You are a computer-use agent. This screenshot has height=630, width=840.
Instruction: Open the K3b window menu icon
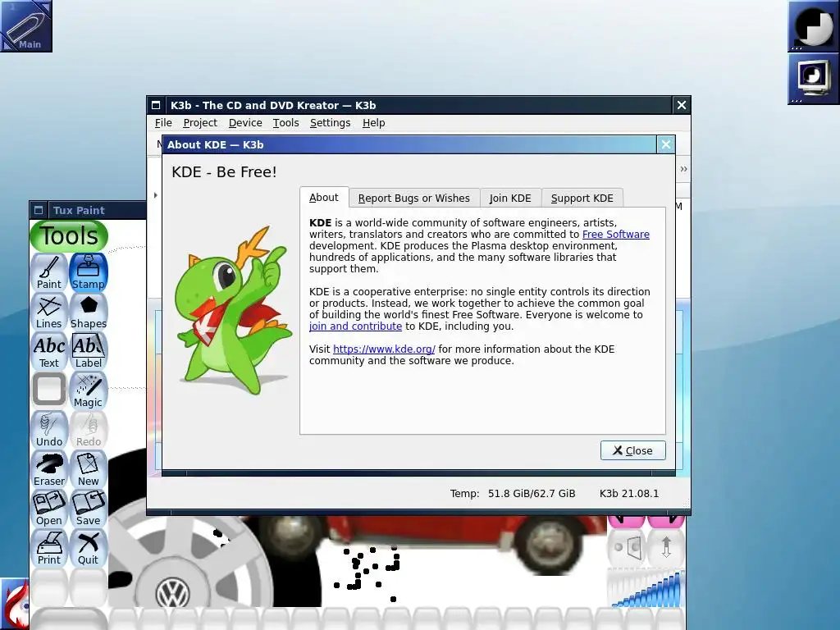click(156, 105)
